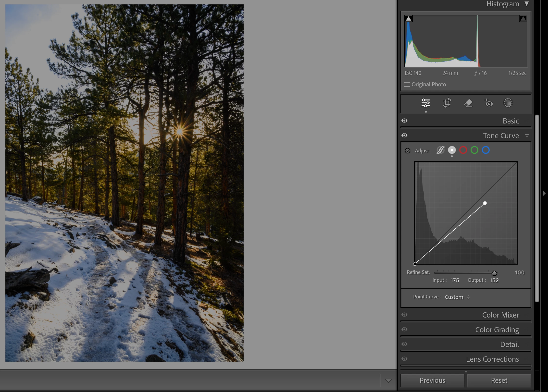The image size is (548, 392).
Task: Toggle the highlight clipping indicator in the histogram
Action: [523, 19]
